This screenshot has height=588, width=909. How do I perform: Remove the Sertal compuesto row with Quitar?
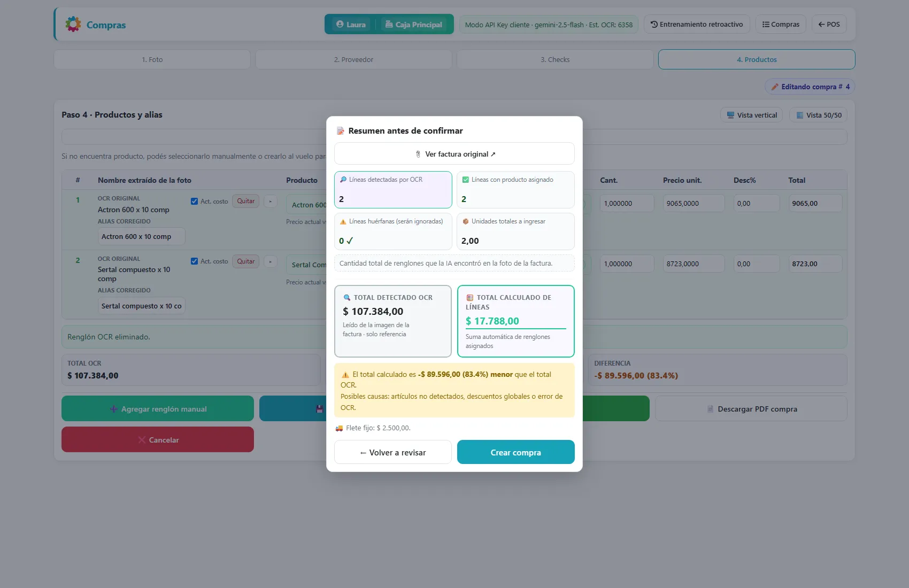point(246,261)
